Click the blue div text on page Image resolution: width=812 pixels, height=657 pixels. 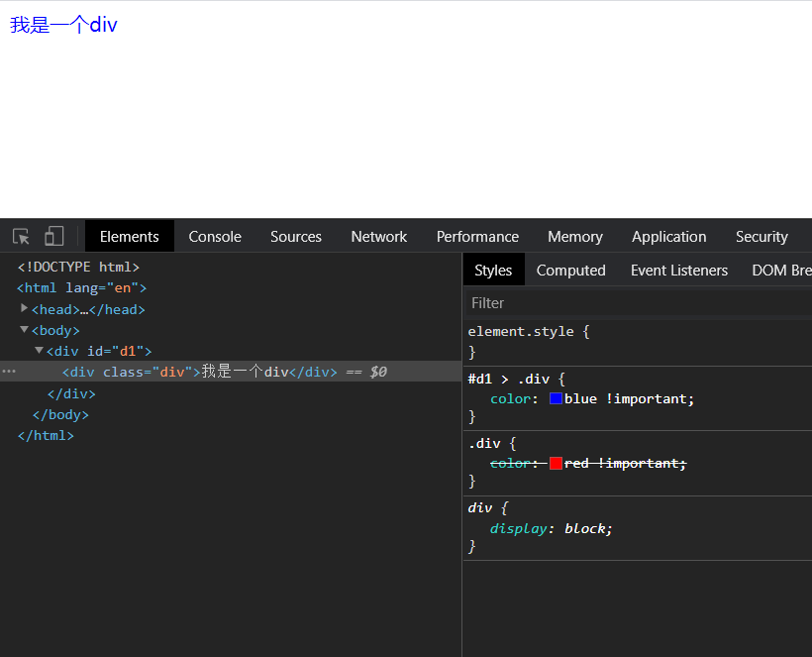coord(63,26)
